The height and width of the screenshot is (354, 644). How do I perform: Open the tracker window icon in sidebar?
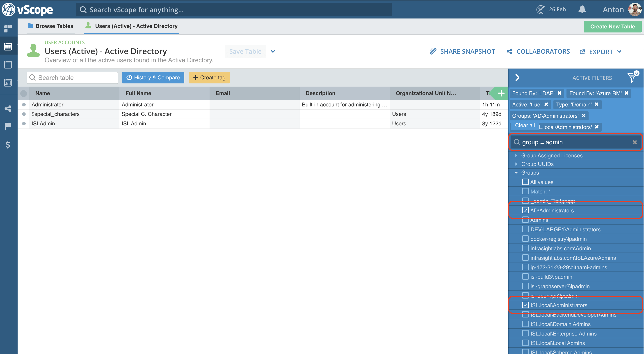tap(8, 64)
